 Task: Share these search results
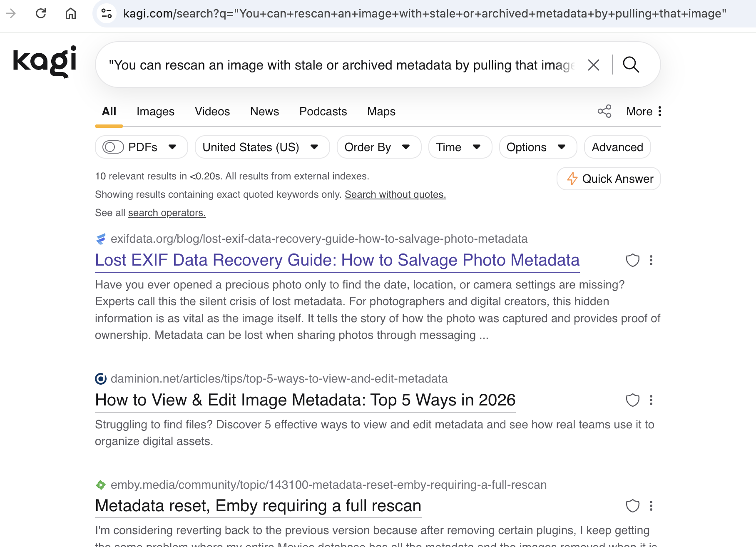[604, 111]
